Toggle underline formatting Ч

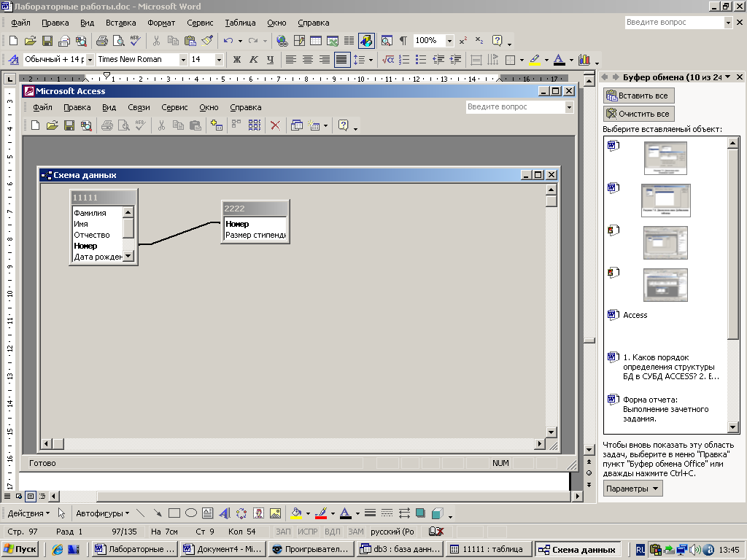tap(270, 60)
